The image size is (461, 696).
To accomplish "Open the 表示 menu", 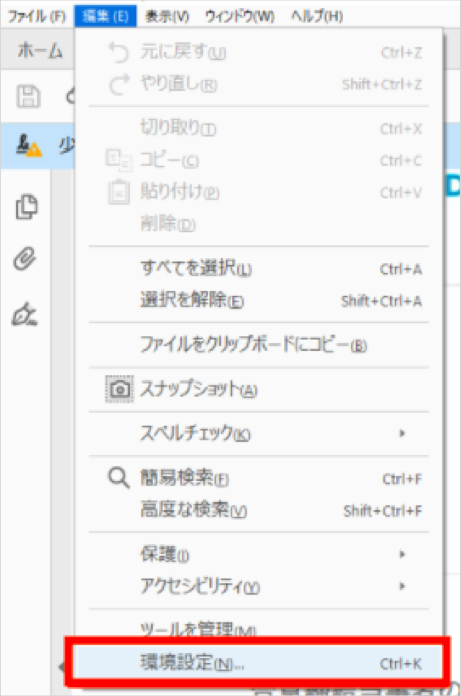I will (x=167, y=16).
